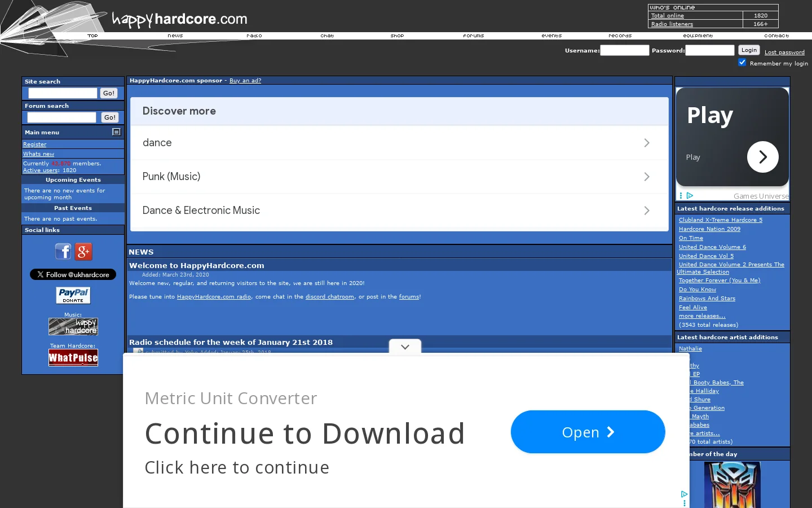This screenshot has width=812, height=508.
Task: Click the PayPal Donate icon
Action: tap(73, 295)
